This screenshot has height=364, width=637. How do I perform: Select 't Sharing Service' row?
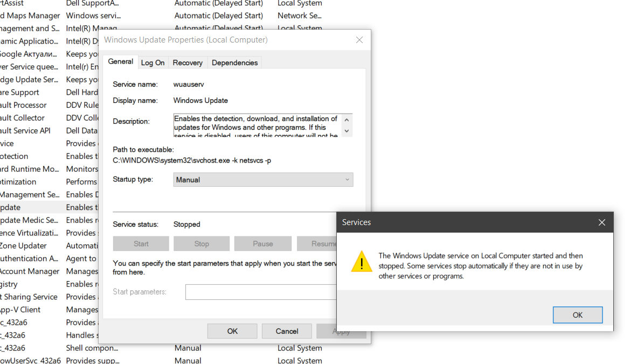point(29,297)
